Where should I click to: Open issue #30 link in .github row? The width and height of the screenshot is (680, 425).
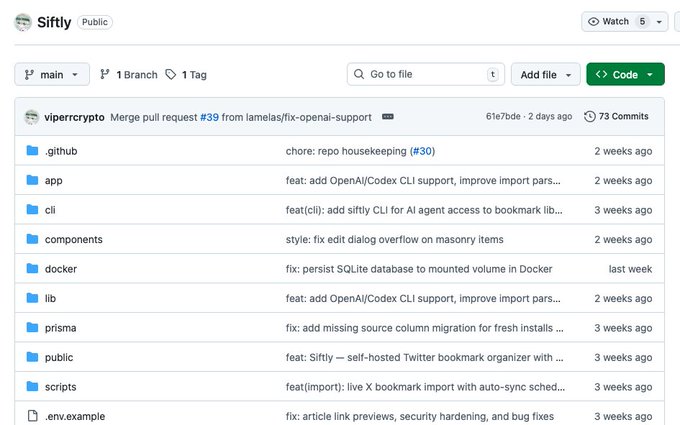coord(422,151)
